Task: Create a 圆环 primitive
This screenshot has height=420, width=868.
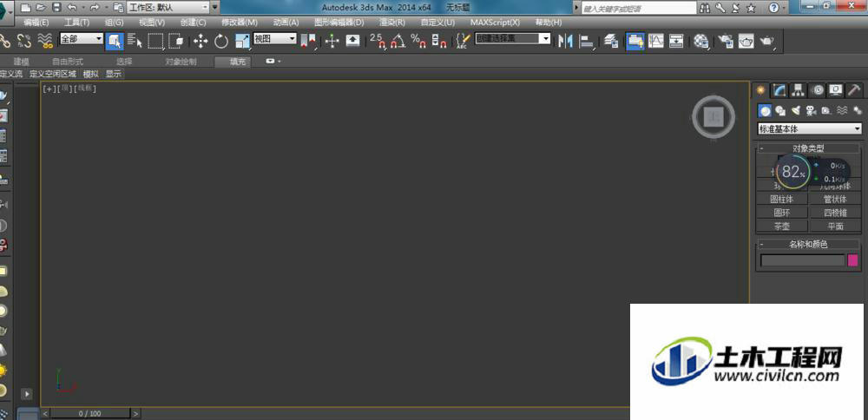Action: [782, 213]
